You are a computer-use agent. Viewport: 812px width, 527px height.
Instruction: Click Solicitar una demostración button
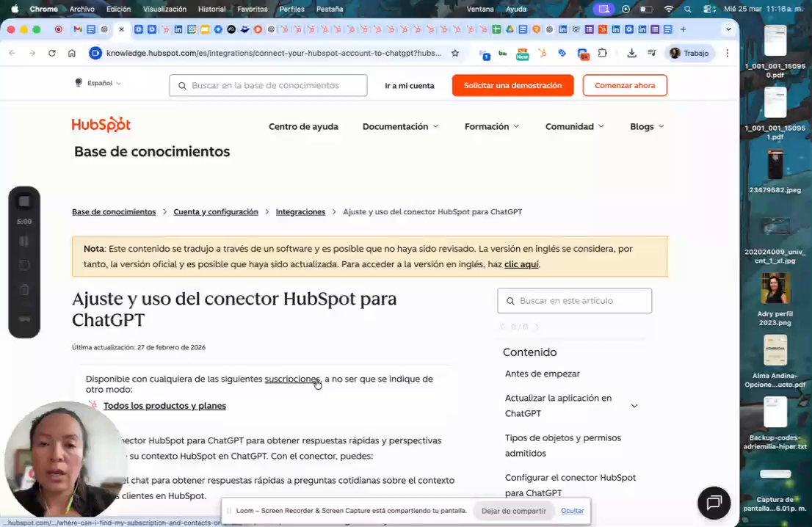tap(512, 85)
